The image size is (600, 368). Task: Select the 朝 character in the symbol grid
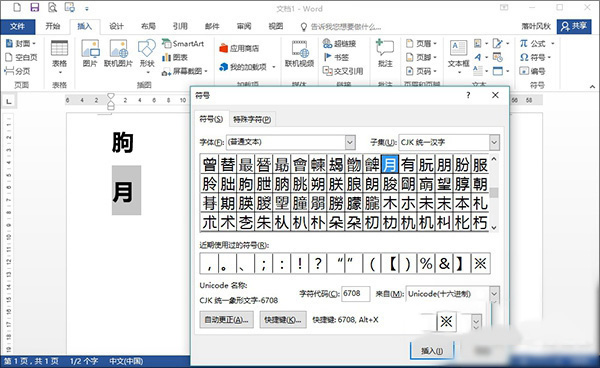(x=480, y=184)
